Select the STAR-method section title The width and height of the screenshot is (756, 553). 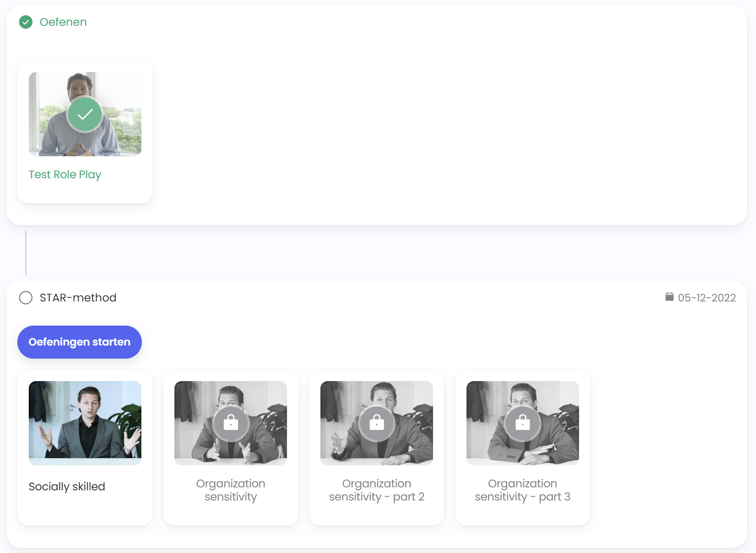pos(78,298)
